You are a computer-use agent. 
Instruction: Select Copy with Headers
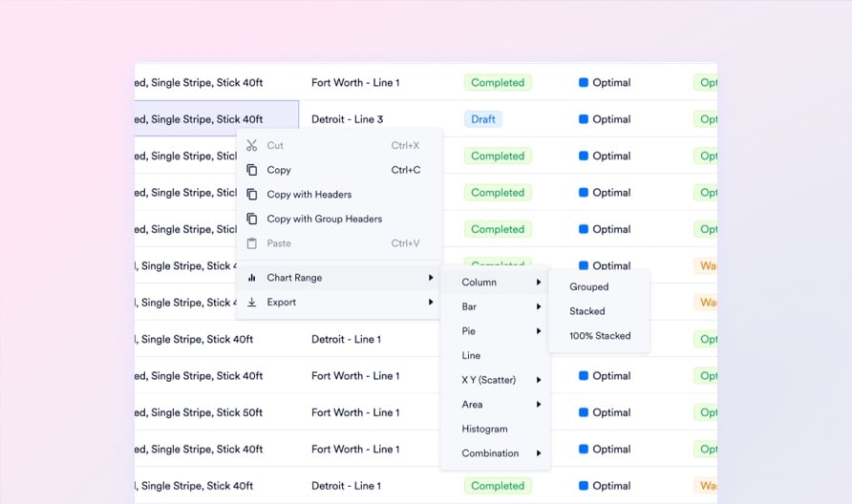[x=338, y=195]
